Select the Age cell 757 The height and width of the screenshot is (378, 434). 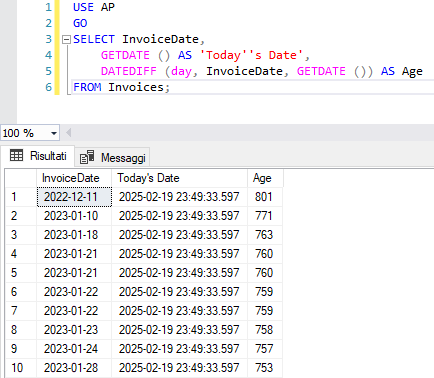[x=265, y=349]
